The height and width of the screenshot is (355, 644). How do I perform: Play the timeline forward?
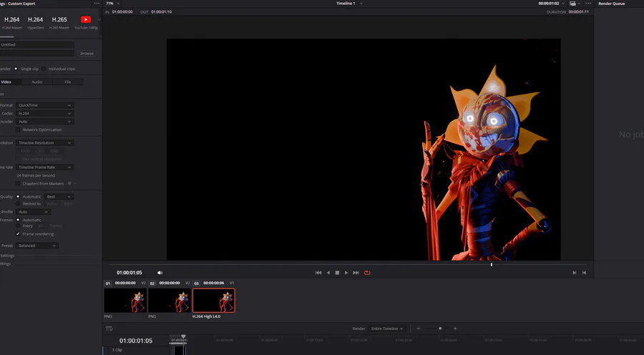pos(346,273)
